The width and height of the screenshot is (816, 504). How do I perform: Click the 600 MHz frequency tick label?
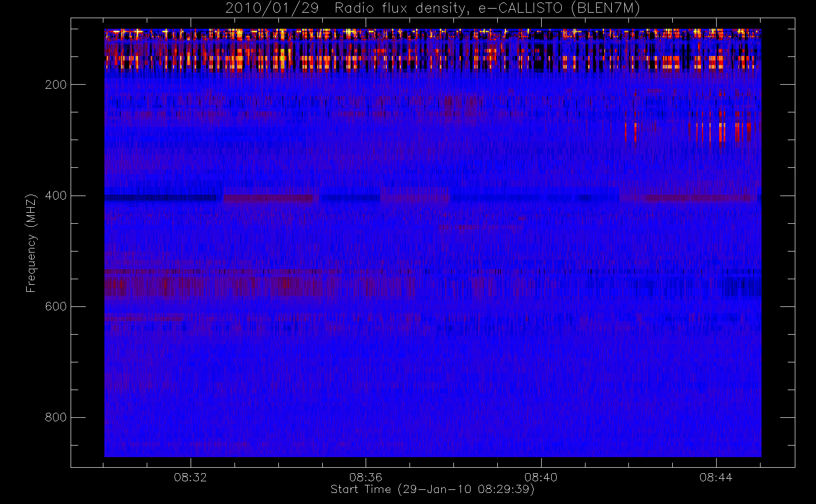[x=55, y=306]
